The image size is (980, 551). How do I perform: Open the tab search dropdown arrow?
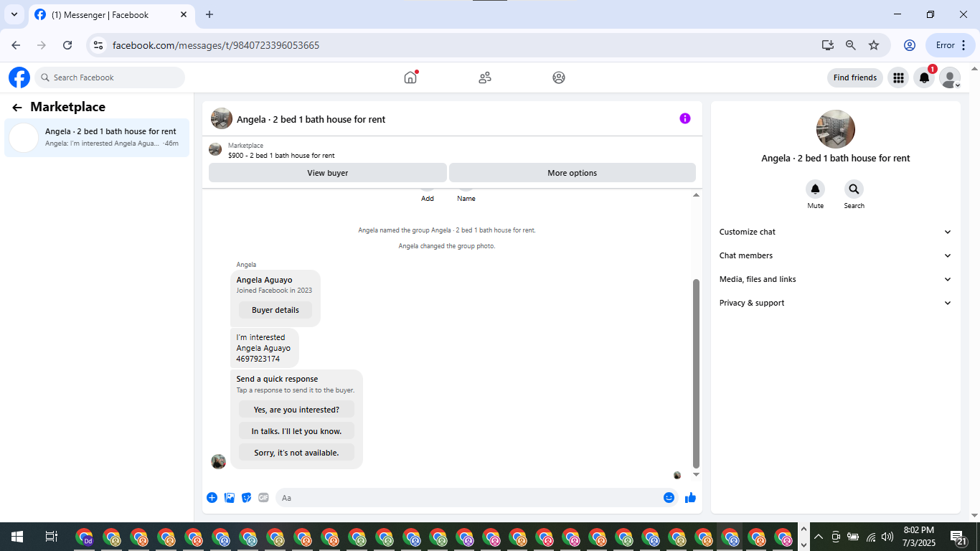click(14, 14)
